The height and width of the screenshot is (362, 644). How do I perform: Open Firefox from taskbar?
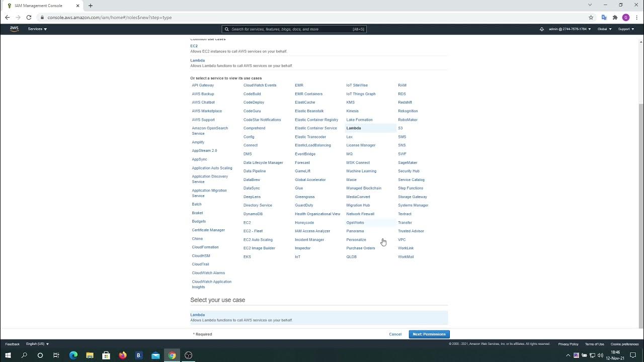click(x=123, y=355)
